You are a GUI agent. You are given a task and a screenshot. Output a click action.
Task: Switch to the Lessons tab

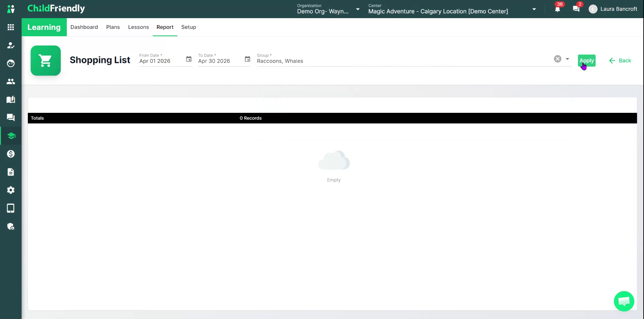click(x=139, y=27)
